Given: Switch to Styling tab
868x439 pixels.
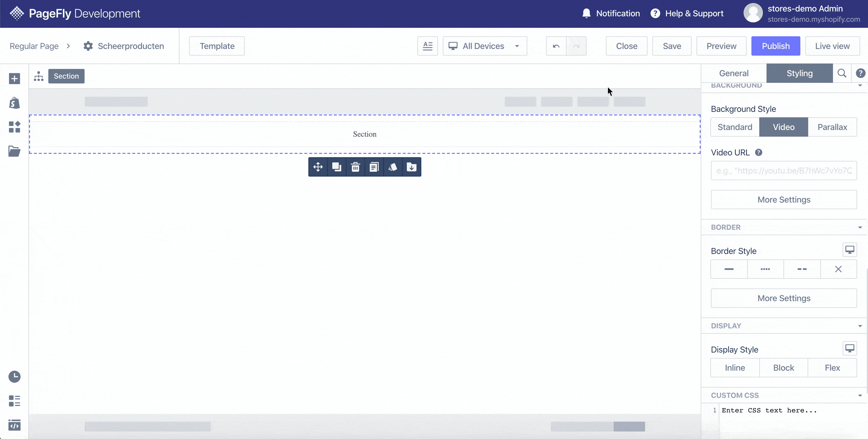Looking at the screenshot, I should pyautogui.click(x=799, y=73).
